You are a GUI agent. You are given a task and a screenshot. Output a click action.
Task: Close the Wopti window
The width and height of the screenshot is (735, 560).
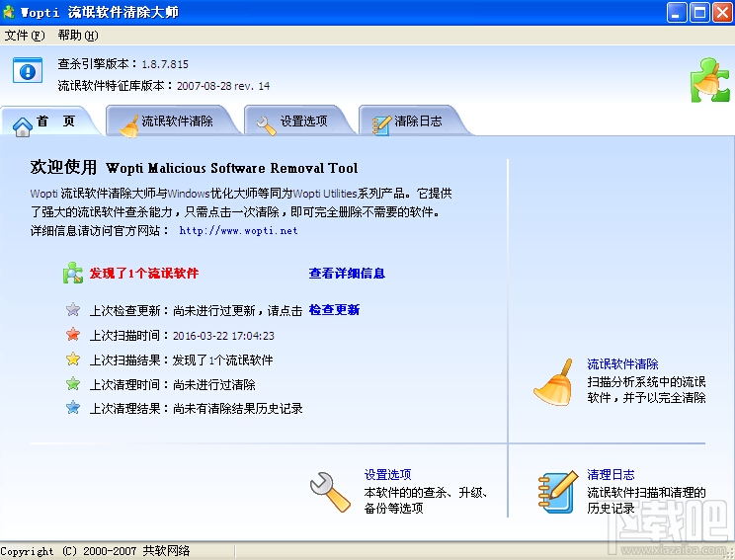click(722, 12)
